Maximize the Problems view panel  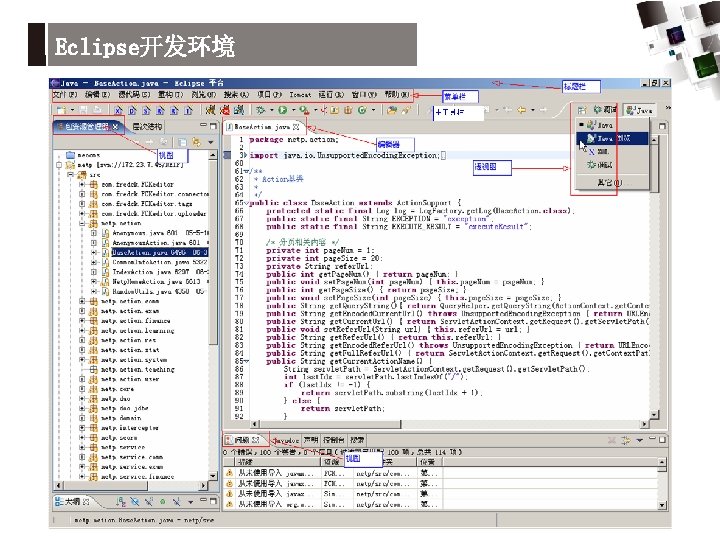click(662, 440)
